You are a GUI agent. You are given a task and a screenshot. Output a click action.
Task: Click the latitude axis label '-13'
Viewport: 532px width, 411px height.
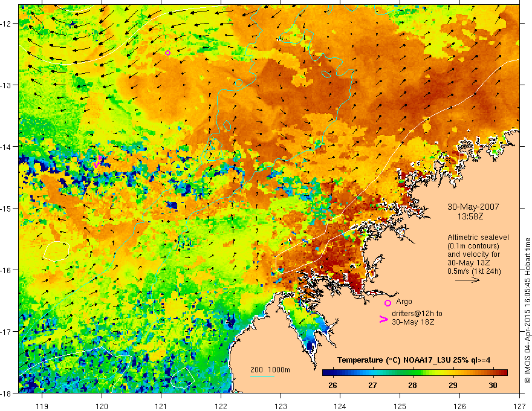[6, 85]
